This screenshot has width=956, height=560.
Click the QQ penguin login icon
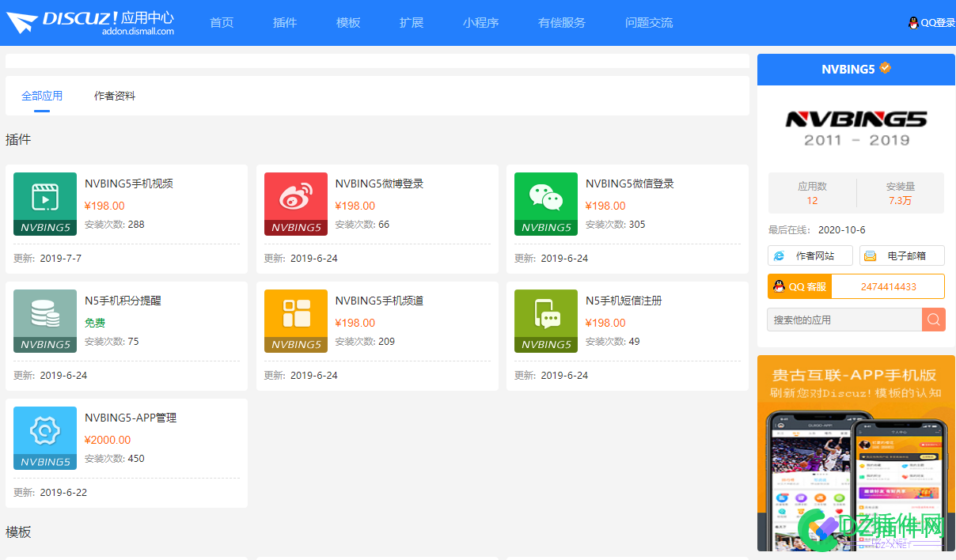913,23
